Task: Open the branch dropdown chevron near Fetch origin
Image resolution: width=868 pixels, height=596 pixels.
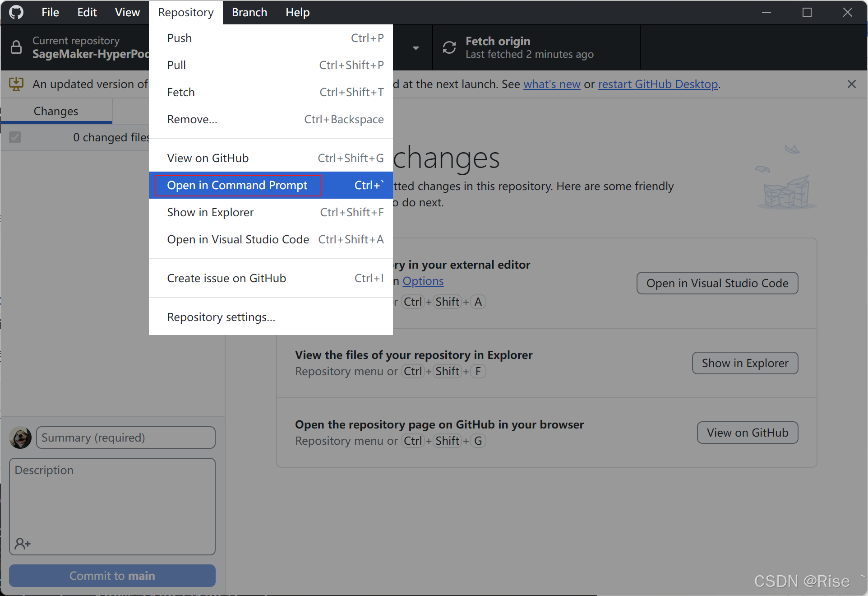Action: click(x=416, y=48)
